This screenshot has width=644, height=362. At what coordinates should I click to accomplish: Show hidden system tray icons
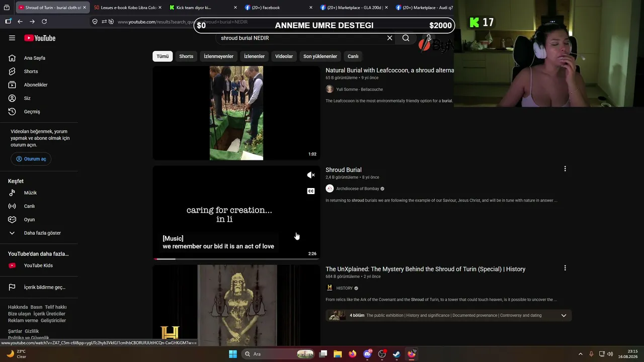click(580, 354)
